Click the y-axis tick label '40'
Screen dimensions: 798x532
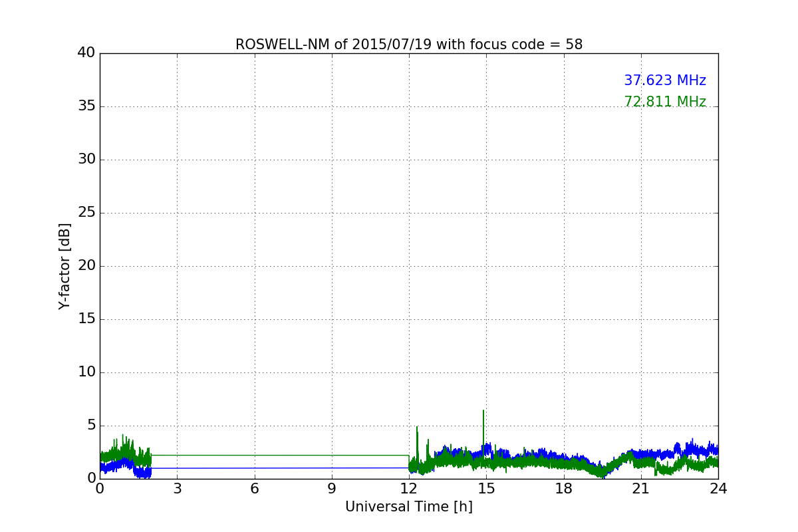[x=86, y=53]
